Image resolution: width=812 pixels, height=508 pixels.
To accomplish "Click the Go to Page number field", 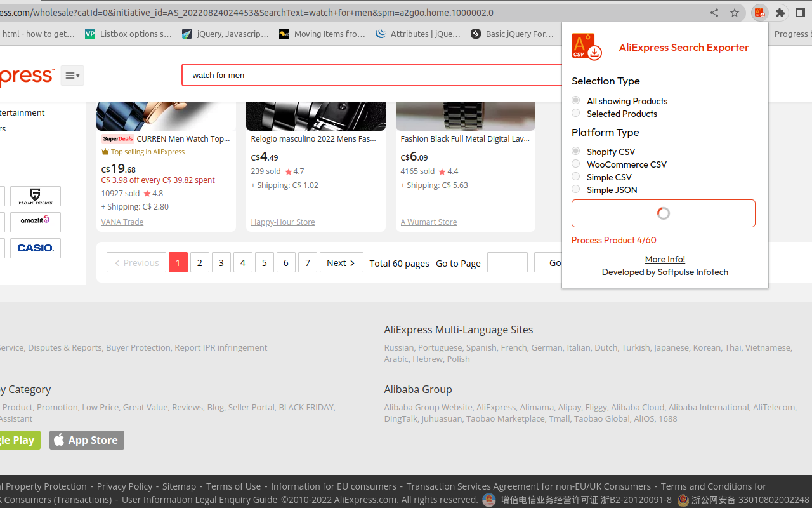I will point(507,262).
